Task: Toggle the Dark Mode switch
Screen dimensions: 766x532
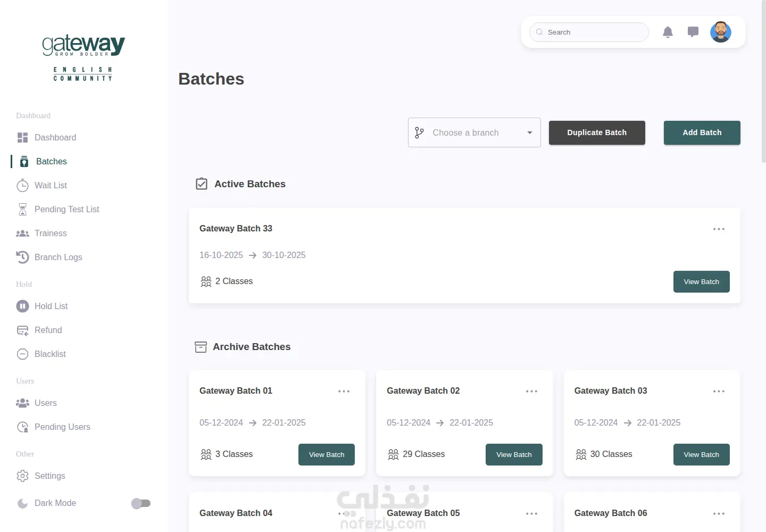Action: tap(141, 503)
